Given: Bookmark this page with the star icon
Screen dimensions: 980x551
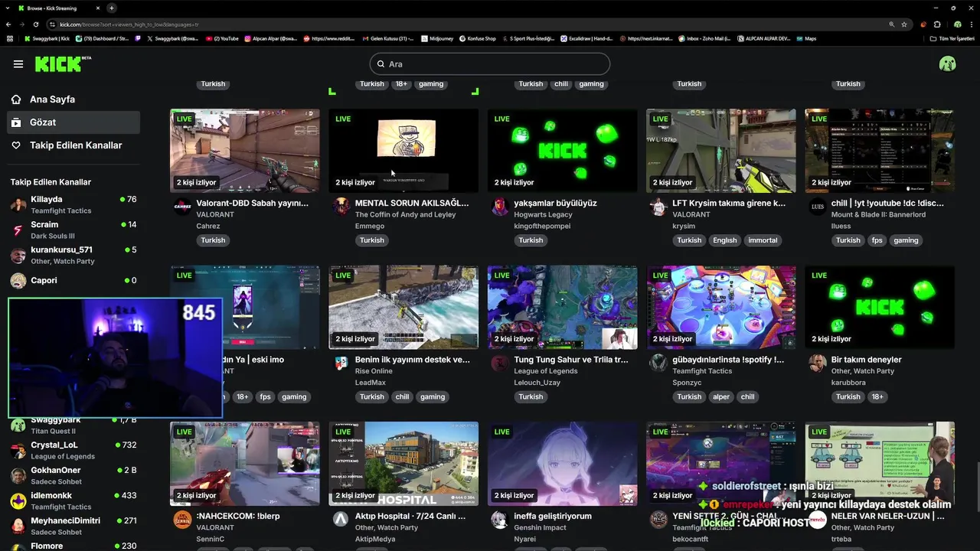Looking at the screenshot, I should [904, 24].
